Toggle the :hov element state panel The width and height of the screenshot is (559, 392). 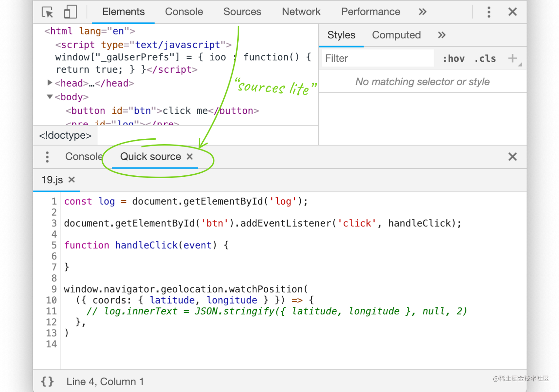tap(453, 59)
